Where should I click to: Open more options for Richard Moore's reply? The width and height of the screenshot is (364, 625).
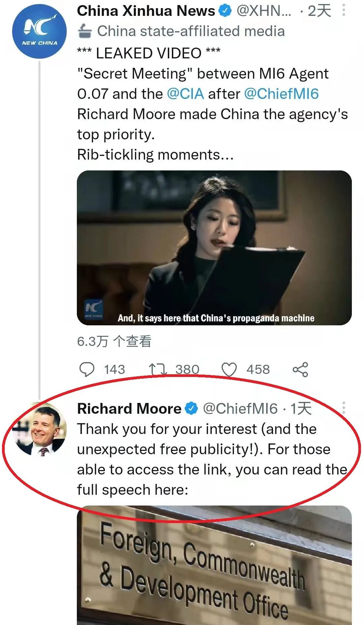[x=343, y=408]
